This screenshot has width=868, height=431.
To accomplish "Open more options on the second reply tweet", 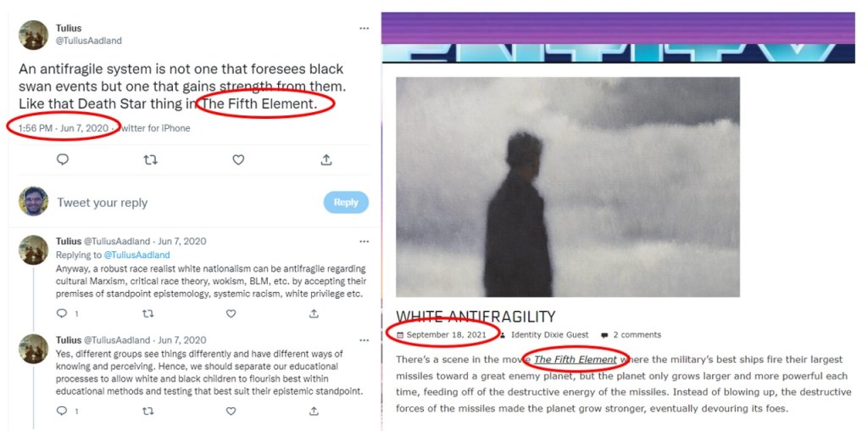I will point(364,340).
